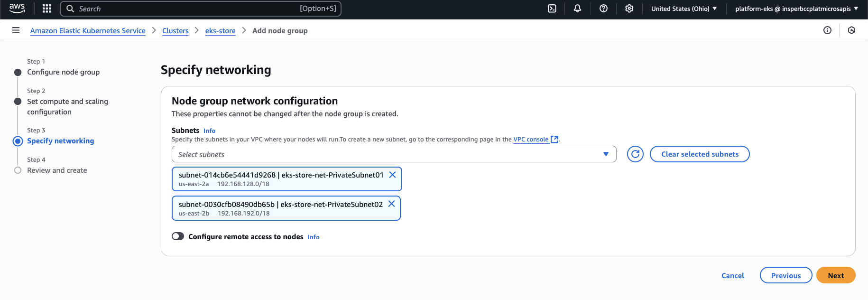Screen dimensions: 868x300
Task: Expand the Select subnets dropdown
Action: (x=394, y=154)
